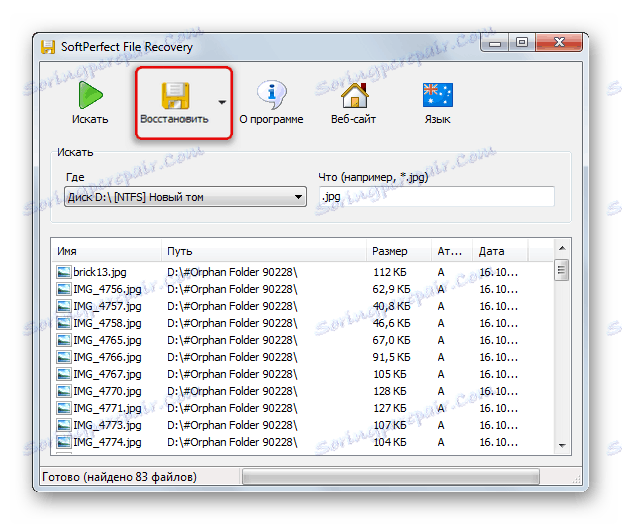This screenshot has height=525, width=622.
Task: Click the 107 КБ size cell
Action: pos(390,425)
